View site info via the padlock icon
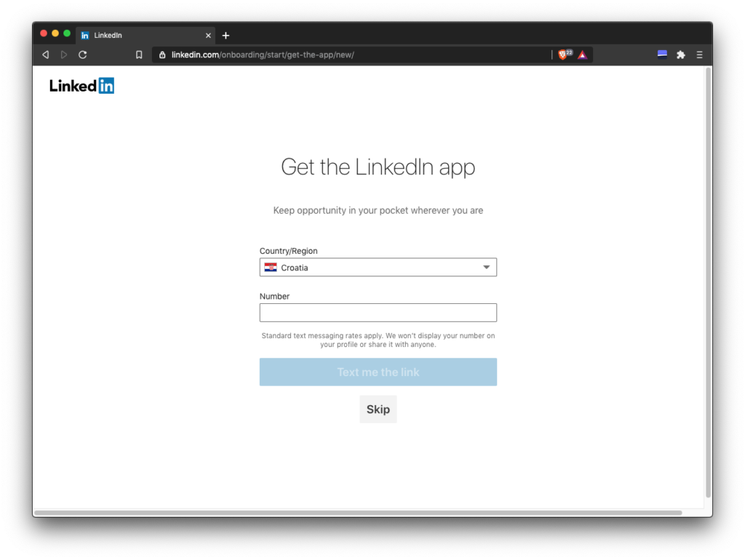745x560 pixels. click(x=162, y=55)
